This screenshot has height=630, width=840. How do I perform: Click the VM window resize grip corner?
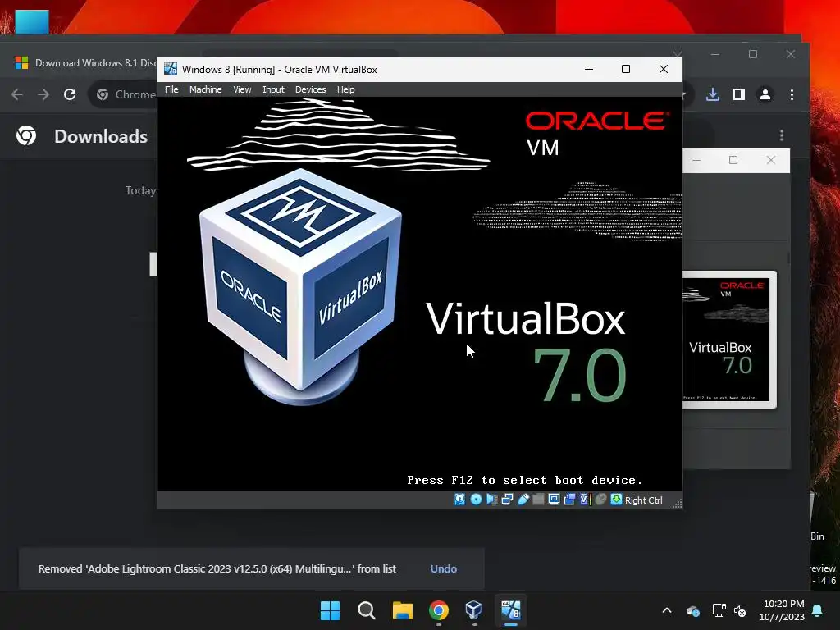(x=677, y=503)
